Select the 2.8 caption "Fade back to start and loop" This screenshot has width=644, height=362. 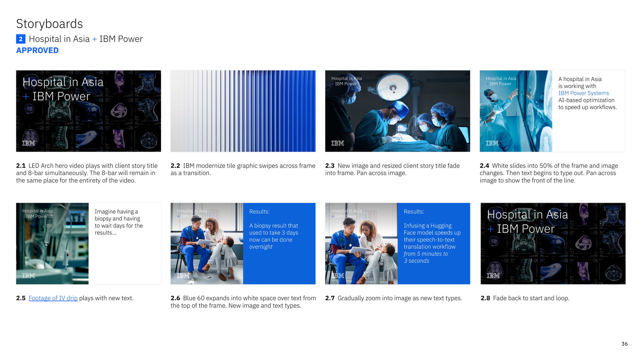525,298
